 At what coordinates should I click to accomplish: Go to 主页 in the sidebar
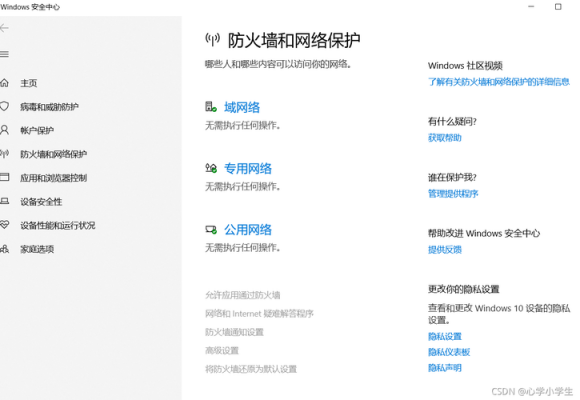pyautogui.click(x=28, y=83)
